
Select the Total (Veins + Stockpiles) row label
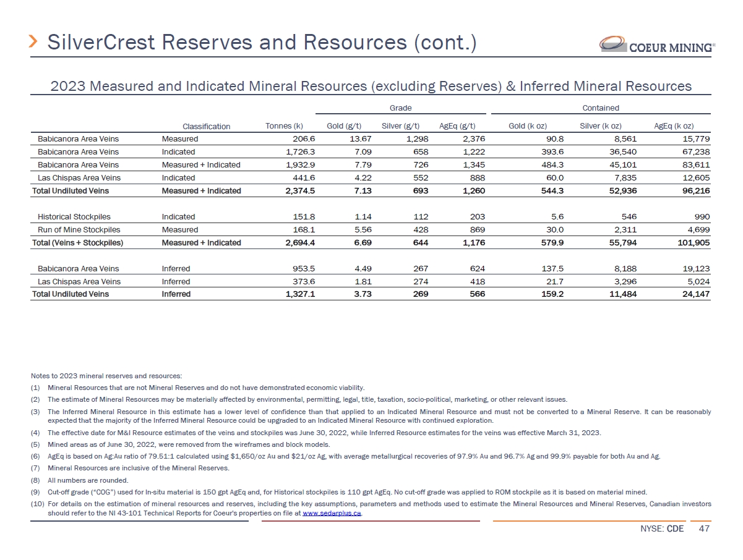tap(77, 243)
